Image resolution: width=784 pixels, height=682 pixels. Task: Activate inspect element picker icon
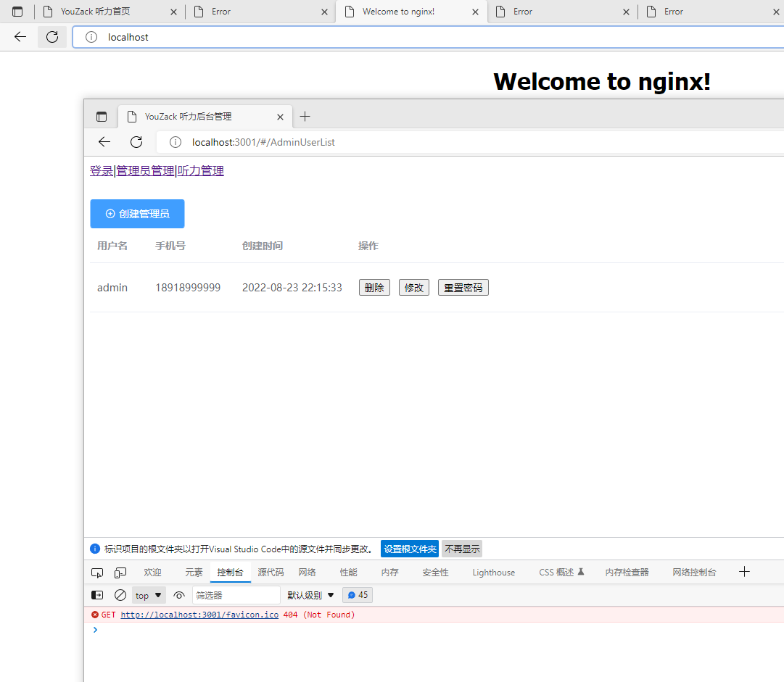[x=97, y=573]
